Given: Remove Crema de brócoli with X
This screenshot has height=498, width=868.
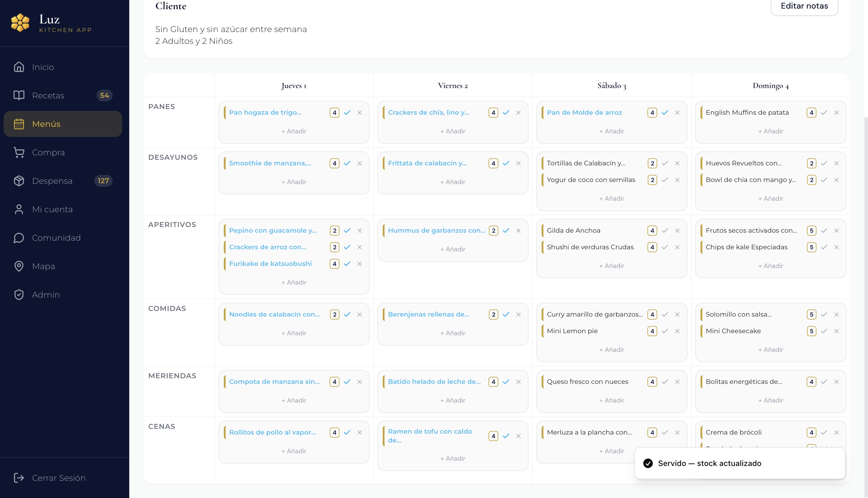Looking at the screenshot, I should [x=837, y=432].
